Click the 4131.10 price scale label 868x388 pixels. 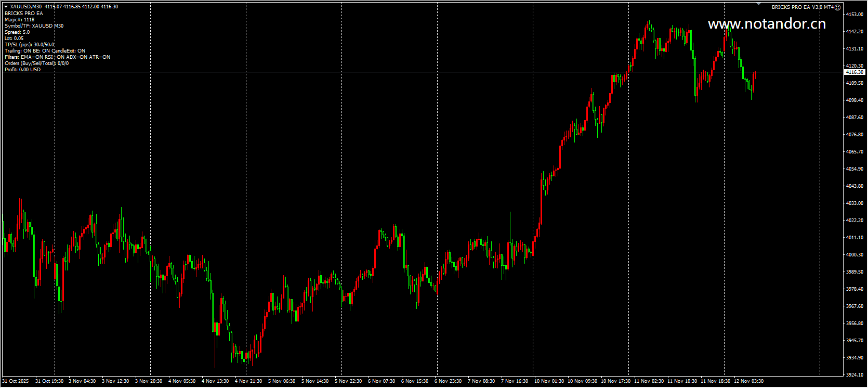coord(855,49)
